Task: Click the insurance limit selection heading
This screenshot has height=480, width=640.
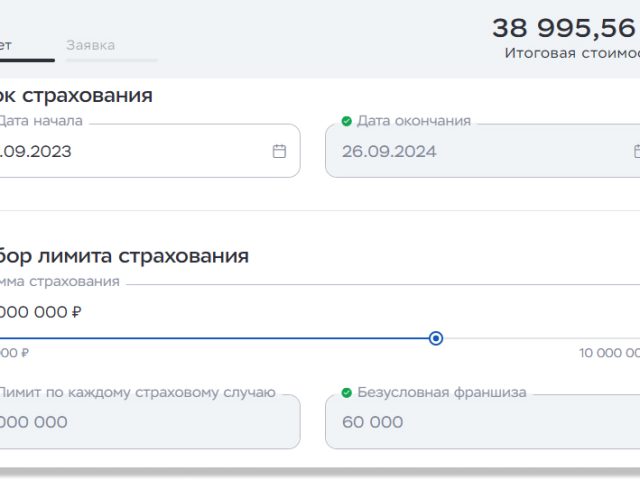Action: pos(124,256)
